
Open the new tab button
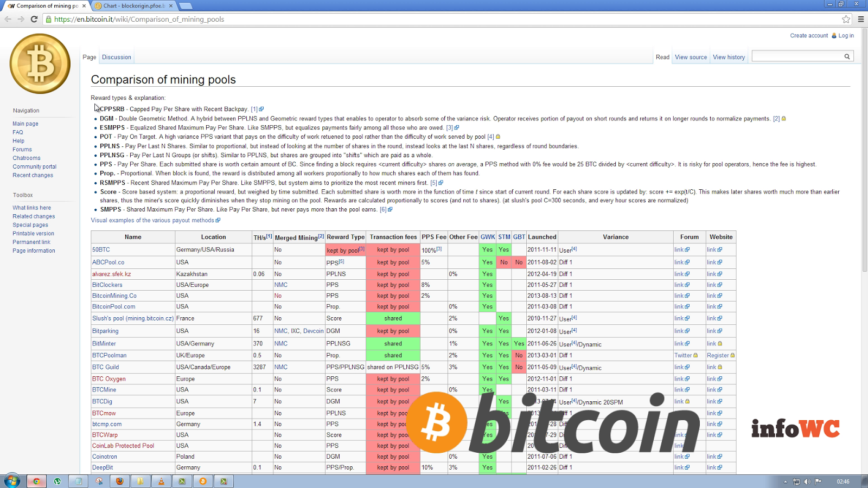coord(186,6)
